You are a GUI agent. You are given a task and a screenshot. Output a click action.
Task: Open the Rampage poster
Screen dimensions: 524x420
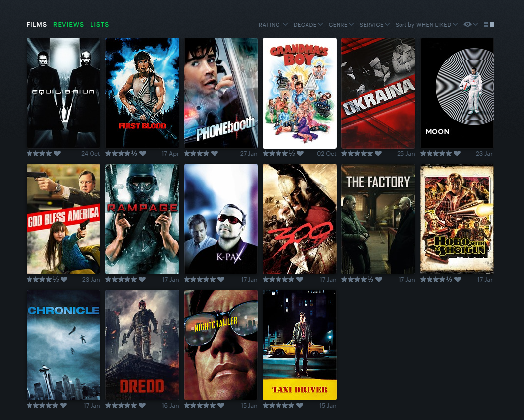click(142, 219)
